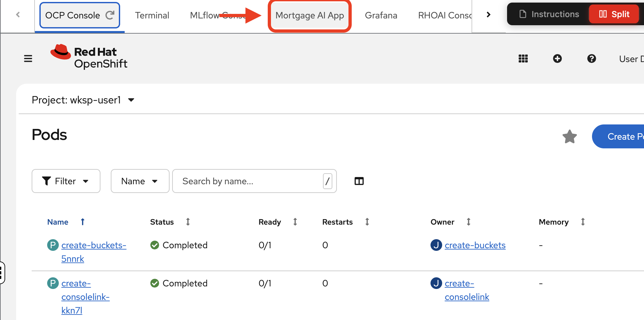Sort the table by Owner

tap(468, 222)
